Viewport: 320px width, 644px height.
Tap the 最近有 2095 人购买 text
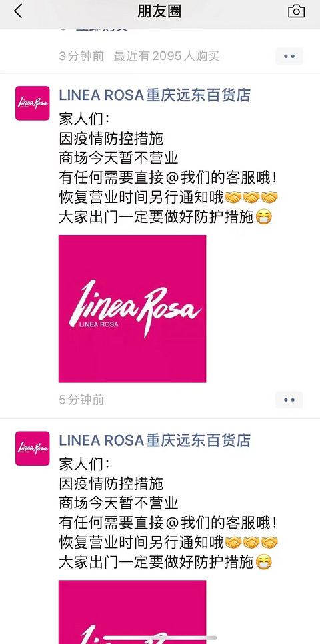pos(167,56)
